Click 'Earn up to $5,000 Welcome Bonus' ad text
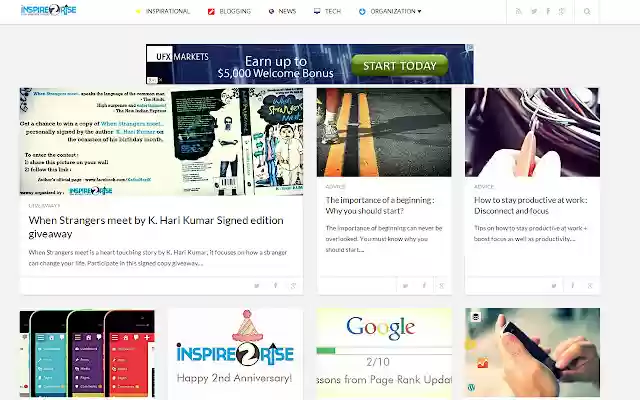 click(276, 67)
